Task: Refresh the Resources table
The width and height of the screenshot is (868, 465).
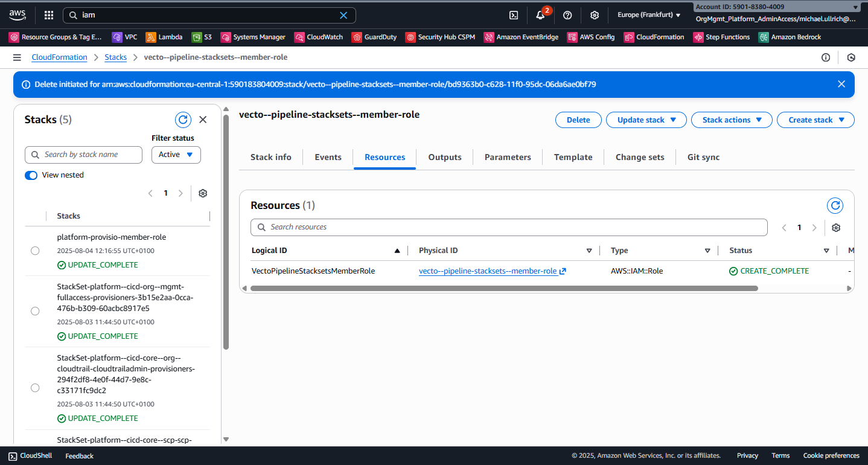Action: tap(835, 205)
